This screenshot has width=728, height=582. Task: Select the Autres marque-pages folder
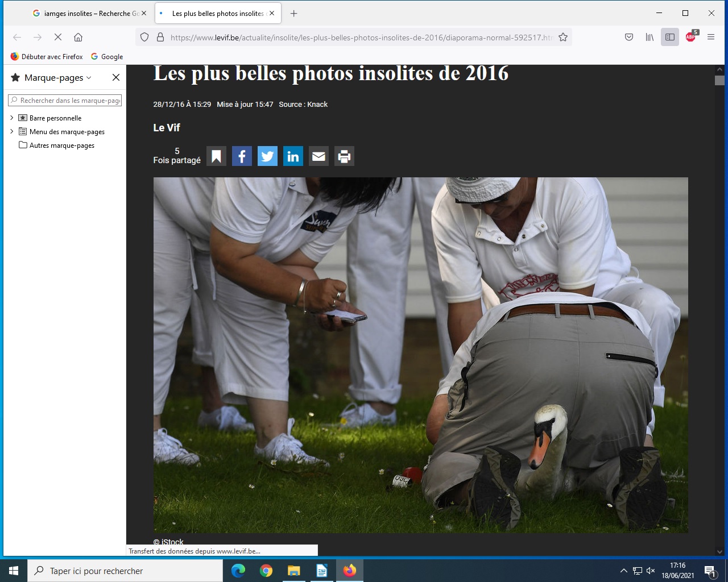pos(61,145)
